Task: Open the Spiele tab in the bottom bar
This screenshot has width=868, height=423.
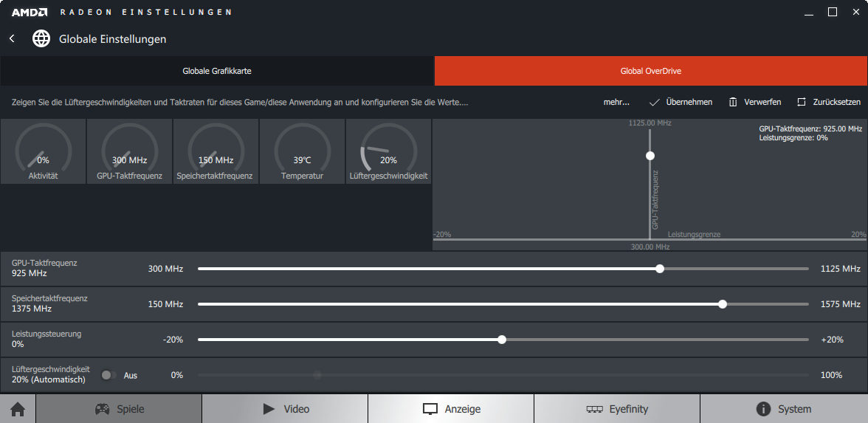Action: [x=119, y=409]
